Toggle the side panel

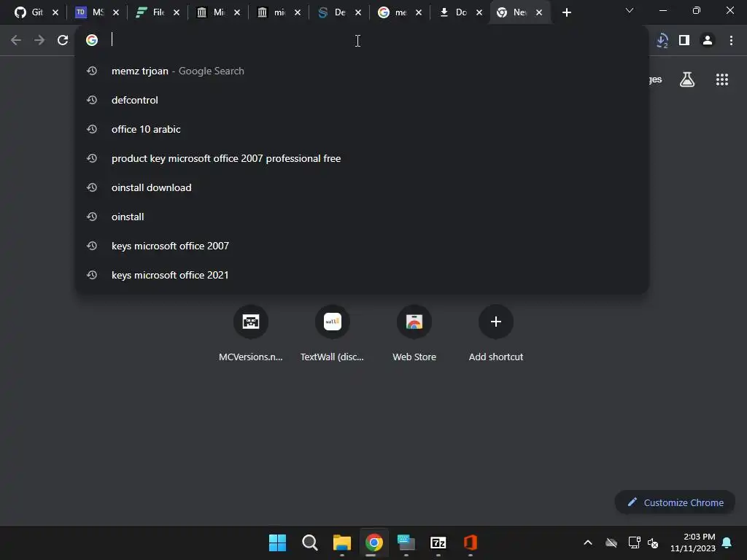pyautogui.click(x=684, y=40)
